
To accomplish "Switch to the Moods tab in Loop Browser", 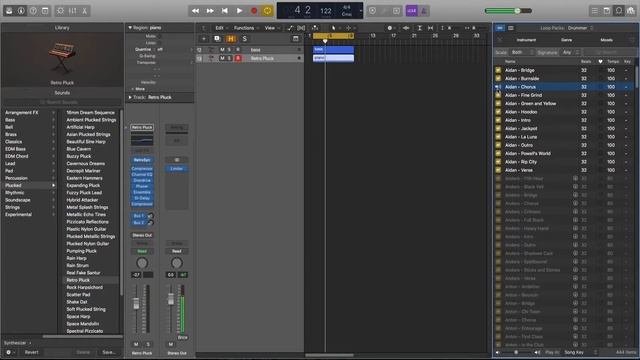I will (607, 40).
